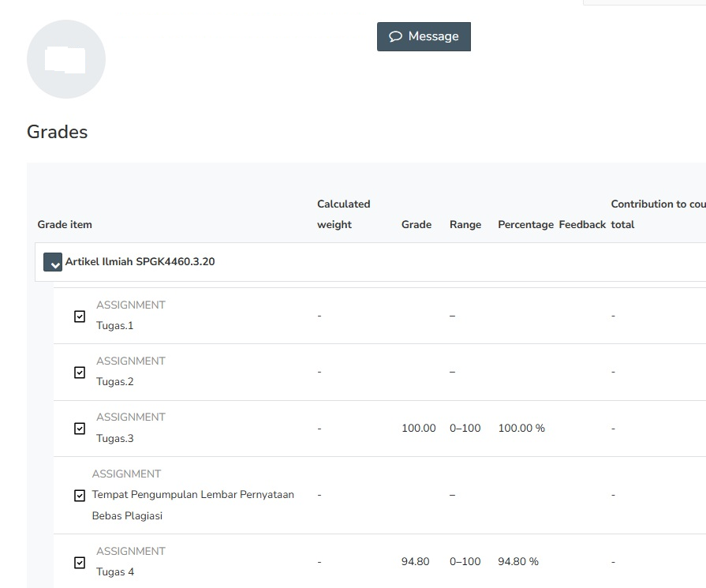The image size is (706, 588).
Task: Send a message with the Message button
Action: 424,36
